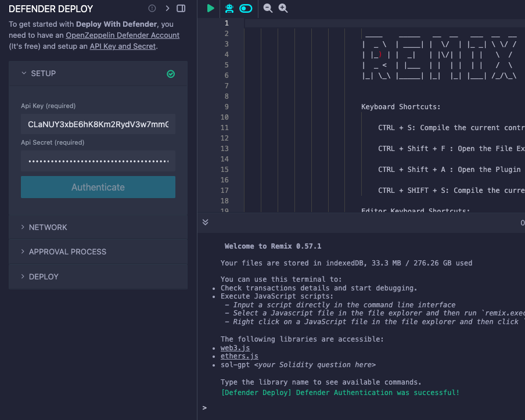Toggle the AI copilot switch in the toolbar

coord(245,8)
